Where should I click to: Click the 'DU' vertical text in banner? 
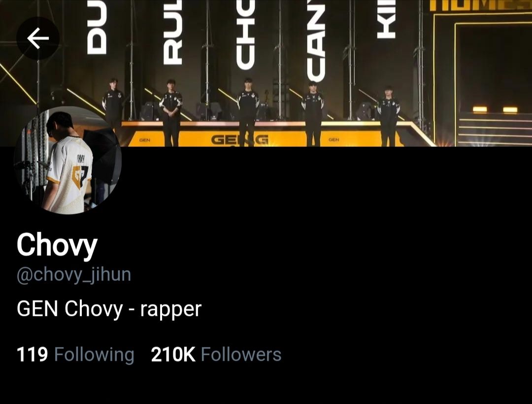click(x=97, y=27)
